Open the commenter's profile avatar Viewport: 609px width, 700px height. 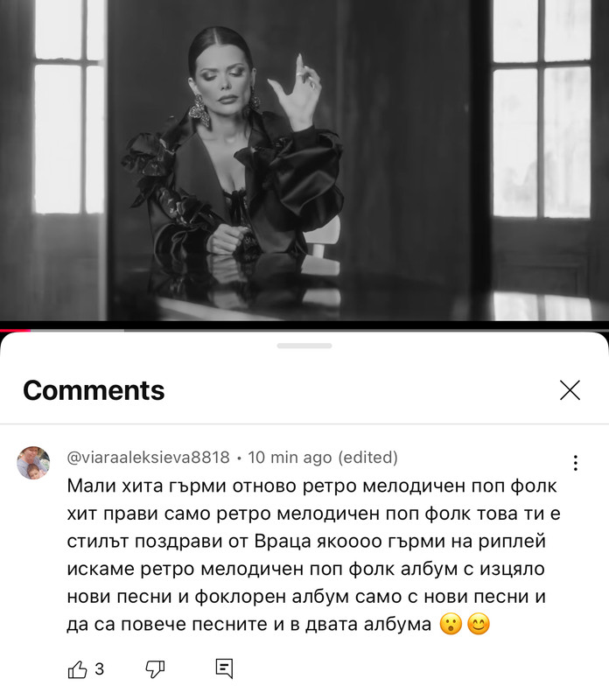coord(33,463)
